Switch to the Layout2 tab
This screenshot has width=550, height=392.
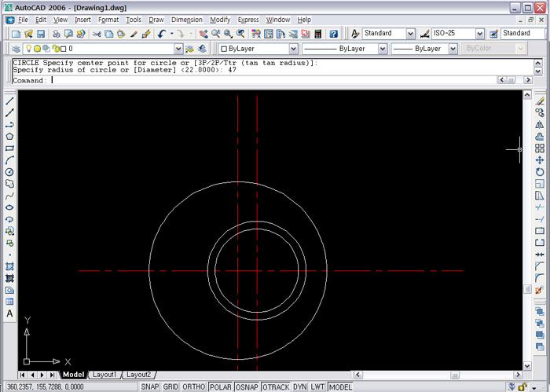(x=139, y=375)
